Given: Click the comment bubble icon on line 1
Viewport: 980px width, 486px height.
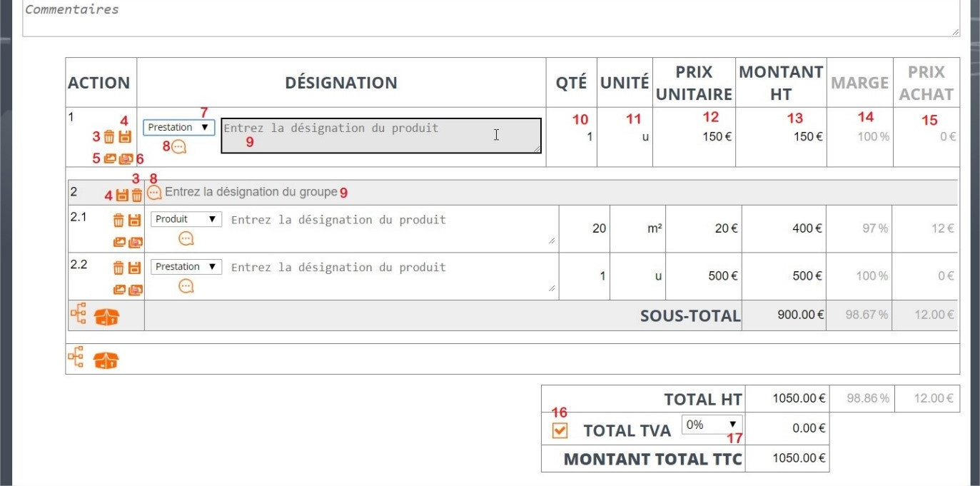Looking at the screenshot, I should (179, 147).
